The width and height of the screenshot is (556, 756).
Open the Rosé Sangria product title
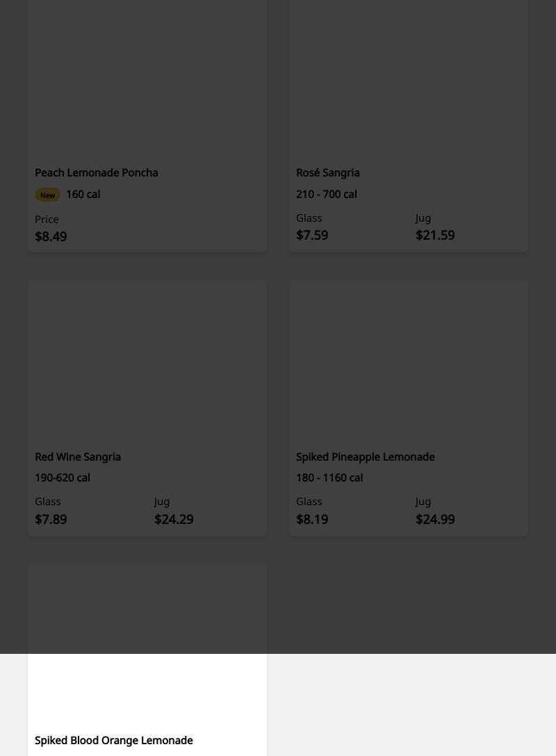pyautogui.click(x=328, y=172)
